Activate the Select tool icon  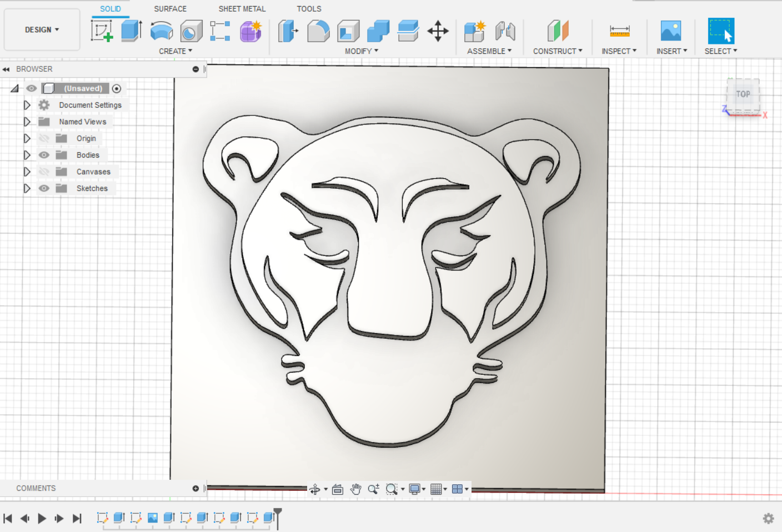click(x=721, y=31)
